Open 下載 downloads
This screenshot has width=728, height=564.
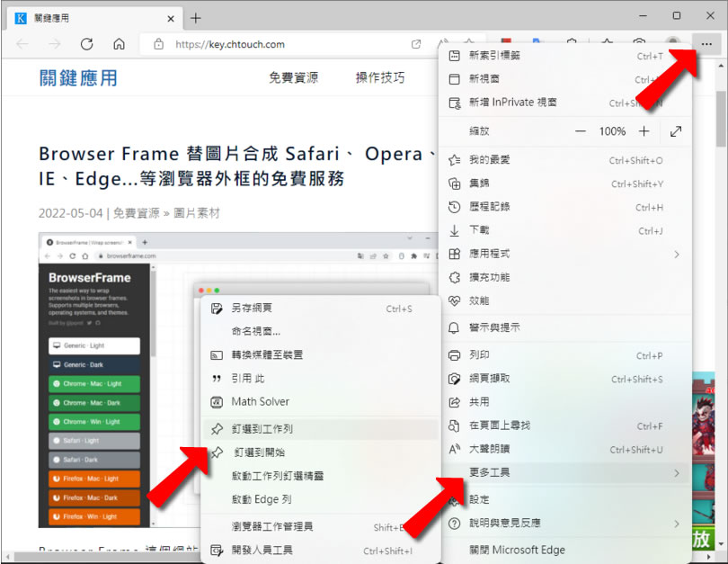click(564, 230)
